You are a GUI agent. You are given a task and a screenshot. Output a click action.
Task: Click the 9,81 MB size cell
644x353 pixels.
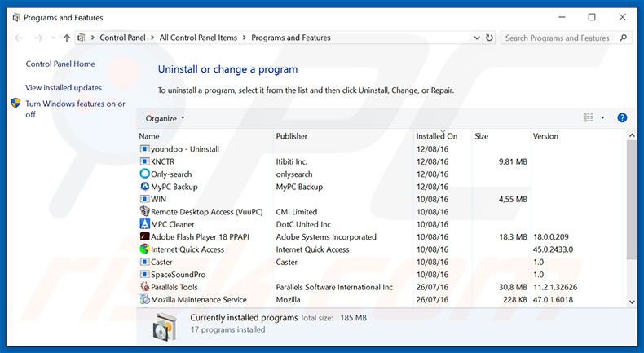513,161
